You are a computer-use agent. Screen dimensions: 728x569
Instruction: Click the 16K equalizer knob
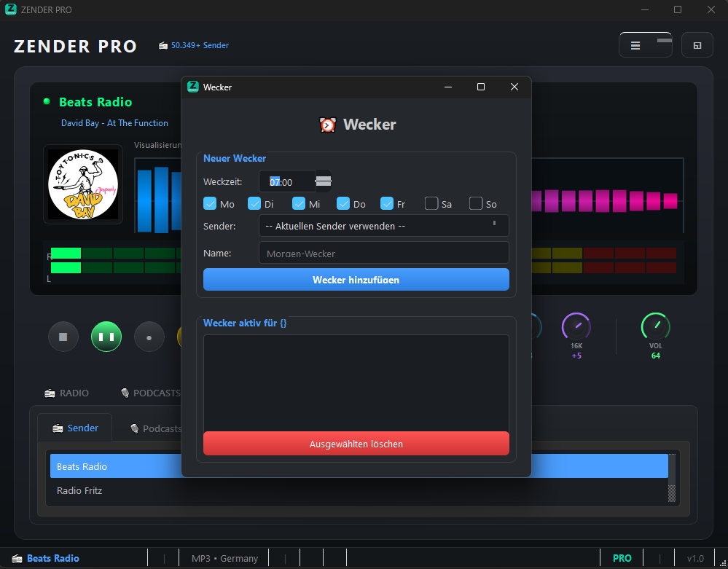click(576, 326)
